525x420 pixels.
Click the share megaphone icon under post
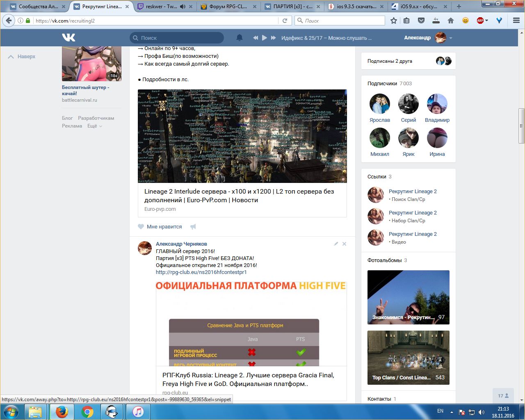click(x=193, y=226)
